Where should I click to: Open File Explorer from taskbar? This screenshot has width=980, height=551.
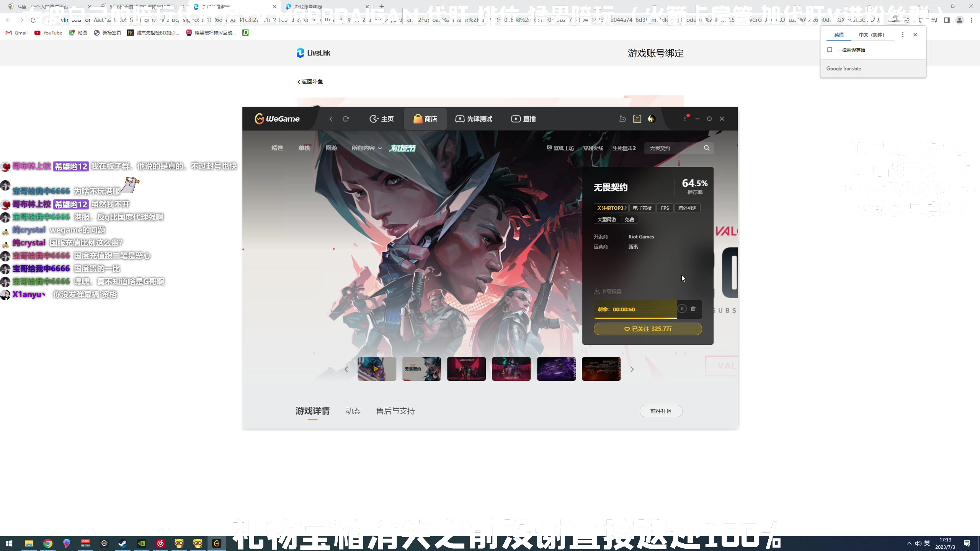pyautogui.click(x=29, y=543)
